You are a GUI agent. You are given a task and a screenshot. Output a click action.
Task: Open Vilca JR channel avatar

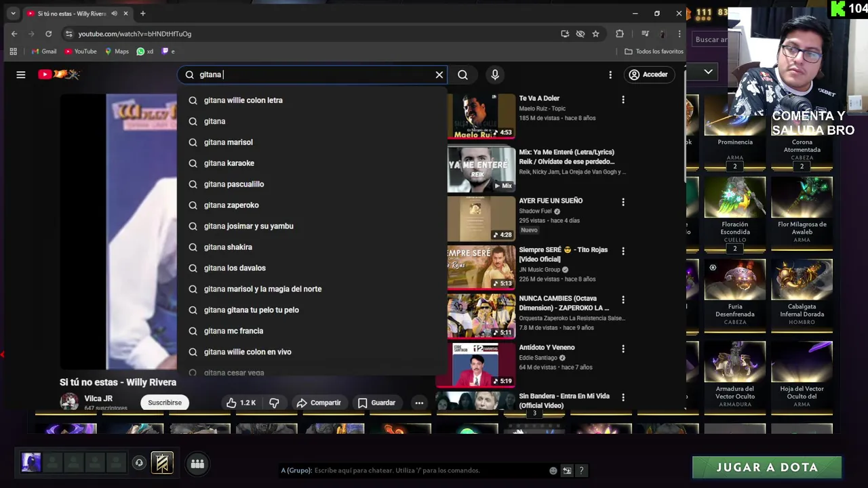(69, 402)
